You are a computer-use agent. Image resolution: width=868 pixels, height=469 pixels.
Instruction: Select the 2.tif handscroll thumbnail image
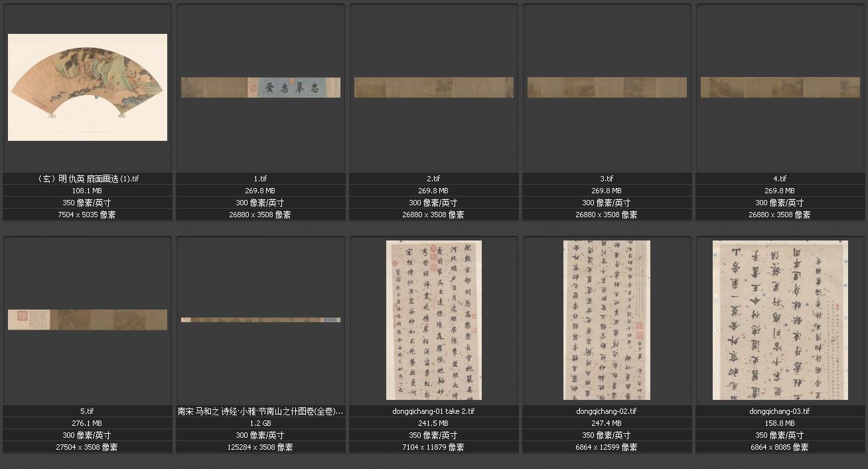tap(434, 87)
